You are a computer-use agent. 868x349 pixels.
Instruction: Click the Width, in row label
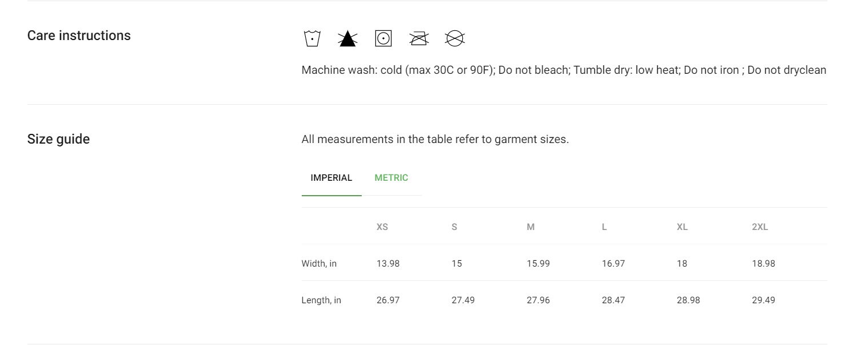pos(319,264)
